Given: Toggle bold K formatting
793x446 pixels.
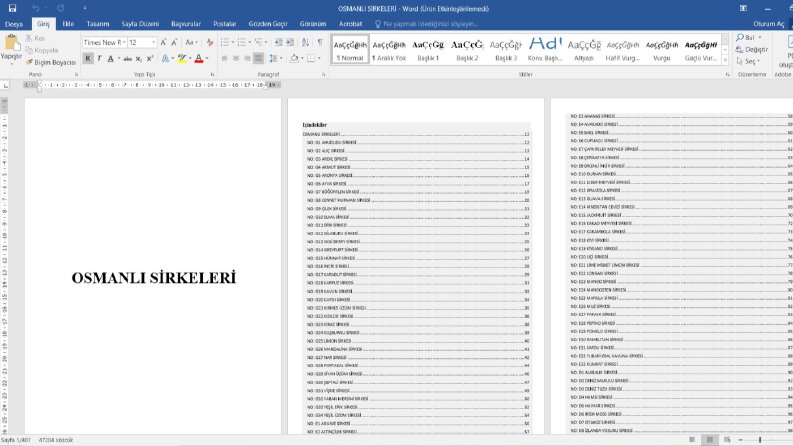Looking at the screenshot, I should click(88, 59).
